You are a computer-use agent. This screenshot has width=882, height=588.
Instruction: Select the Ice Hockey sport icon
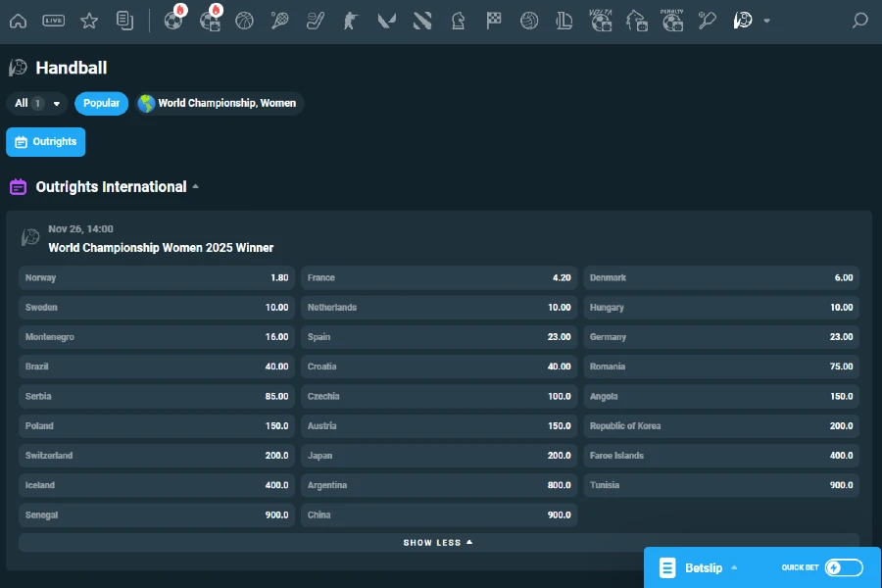click(316, 21)
